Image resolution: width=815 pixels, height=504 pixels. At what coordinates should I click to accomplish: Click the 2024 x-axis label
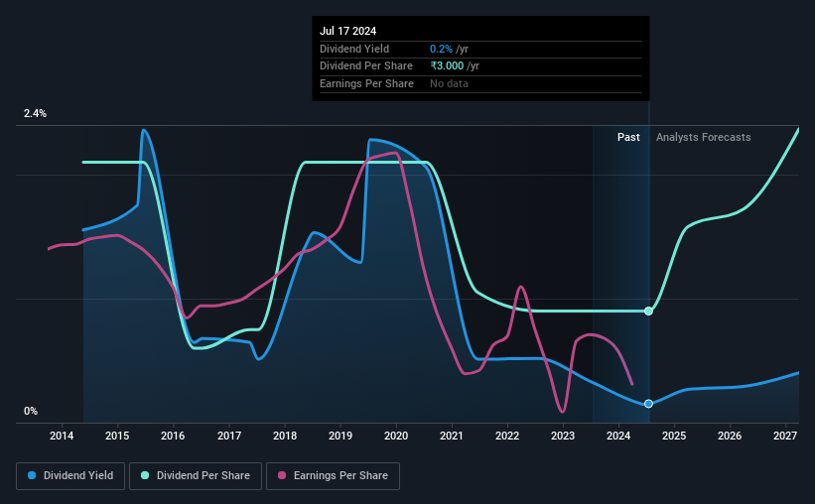[618, 436]
